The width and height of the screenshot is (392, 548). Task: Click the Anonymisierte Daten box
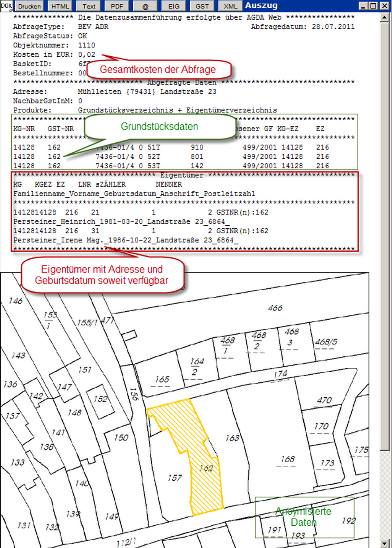(304, 517)
